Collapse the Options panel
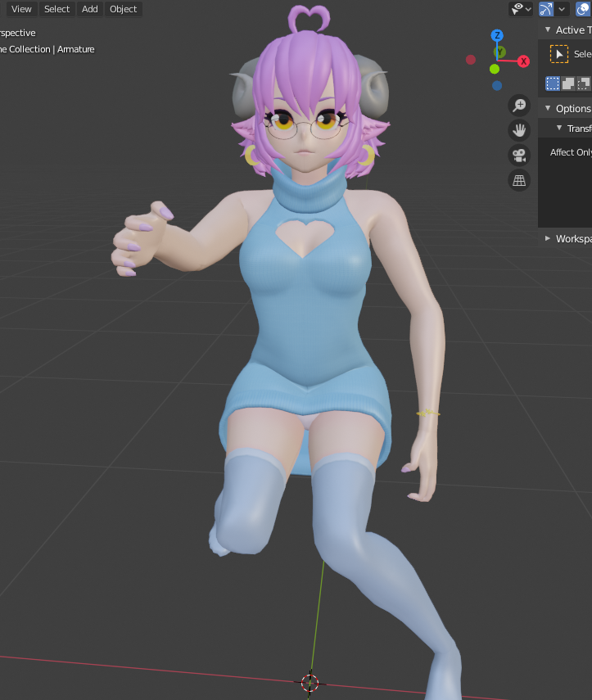 click(548, 108)
